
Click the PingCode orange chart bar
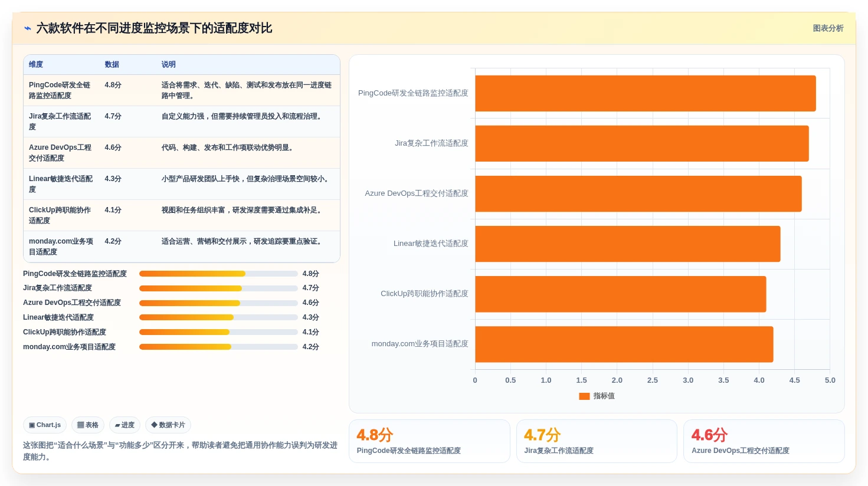coord(646,93)
